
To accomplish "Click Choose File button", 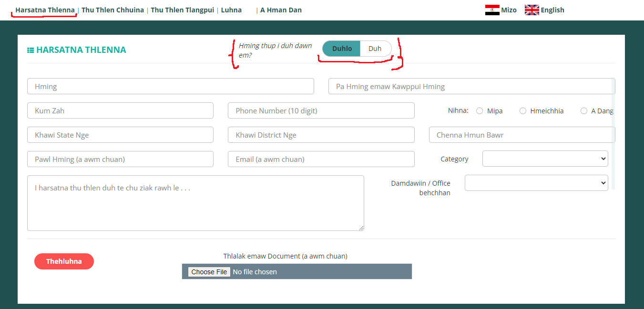I will (x=209, y=272).
